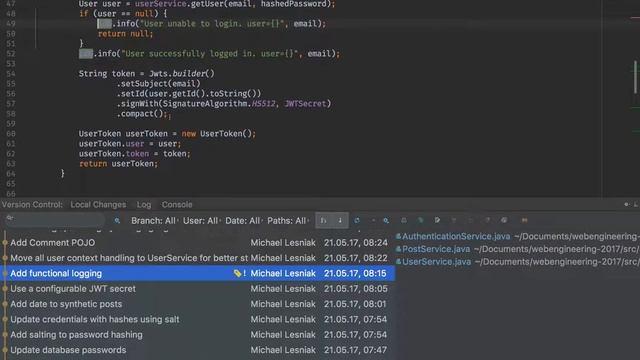
Task: Click author Michael Lesniak on 'Add Comment POJO' row
Action: pos(283,242)
